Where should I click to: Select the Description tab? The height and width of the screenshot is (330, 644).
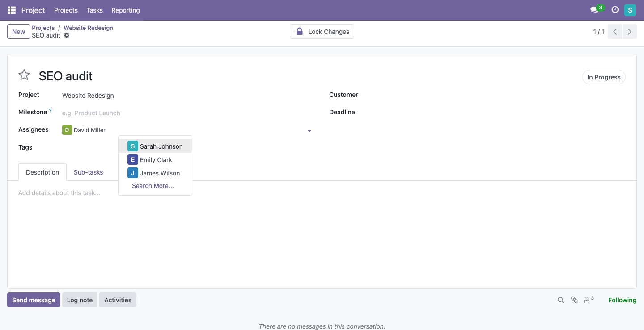pyautogui.click(x=42, y=172)
